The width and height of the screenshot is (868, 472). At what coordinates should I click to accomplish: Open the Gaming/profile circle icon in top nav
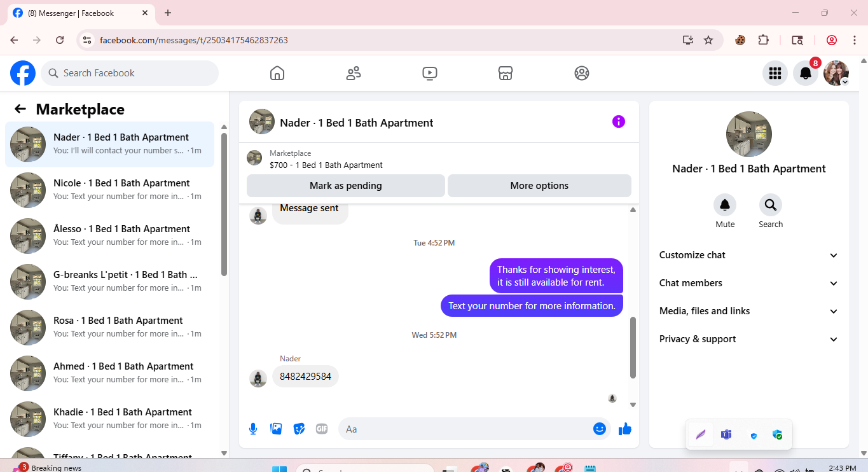coord(582,73)
